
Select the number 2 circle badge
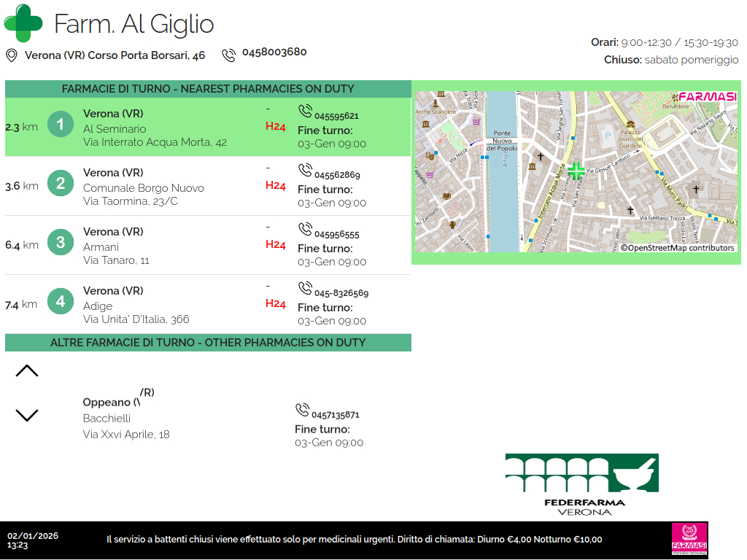(61, 184)
